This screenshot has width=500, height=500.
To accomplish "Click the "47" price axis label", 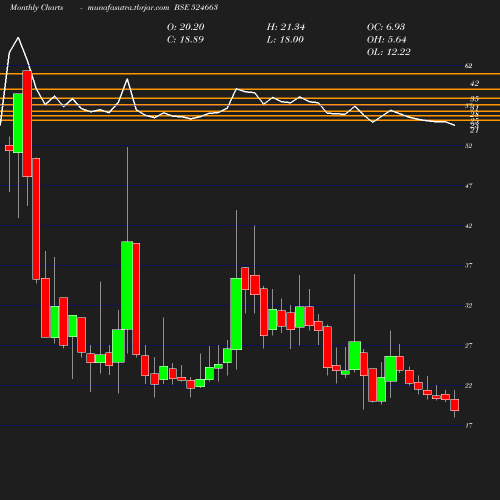I will [x=469, y=186].
